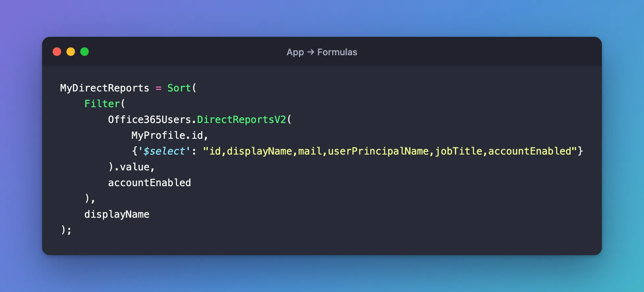Click userPrincipalName in the select string
The height and width of the screenshot is (292, 644).
(378, 151)
